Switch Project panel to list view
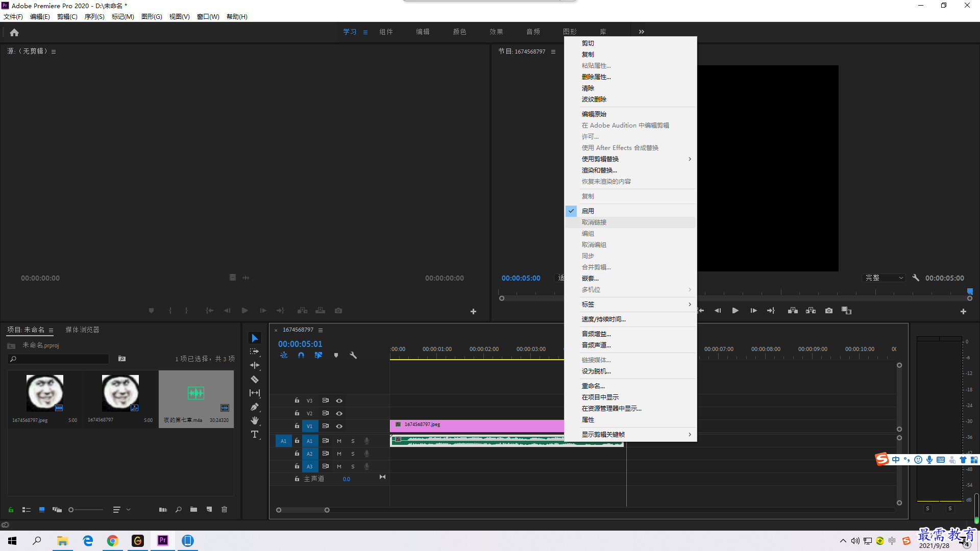This screenshot has height=551, width=980. point(27,510)
